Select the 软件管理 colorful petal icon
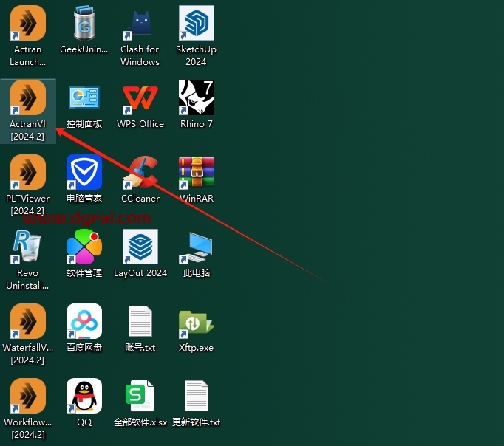Screen dimensions: 504x446 pyautogui.click(x=84, y=247)
